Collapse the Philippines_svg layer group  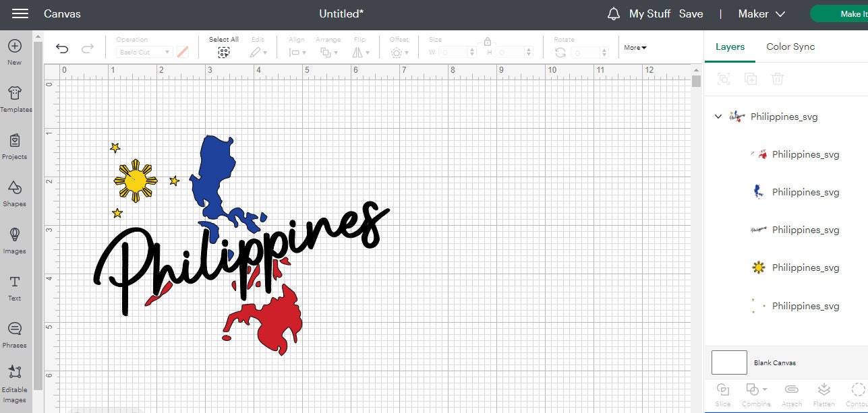coord(718,117)
